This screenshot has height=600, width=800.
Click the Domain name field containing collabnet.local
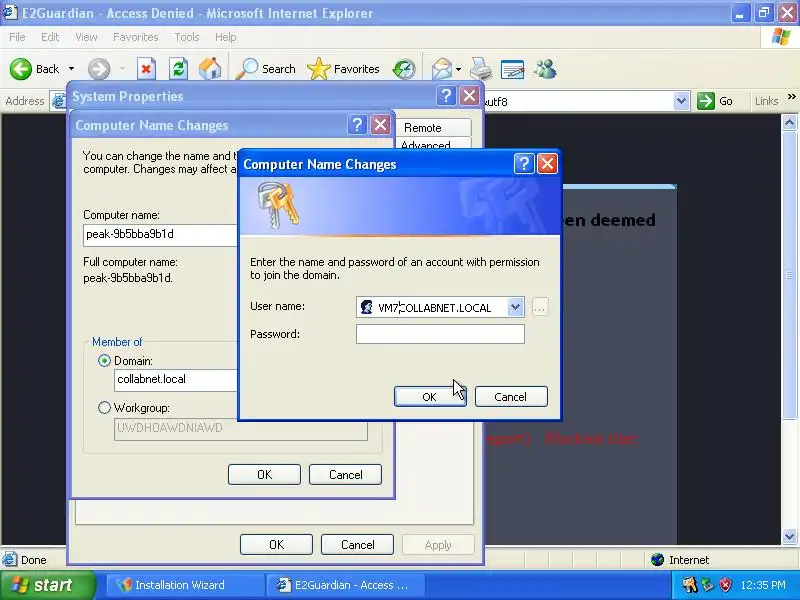pyautogui.click(x=177, y=380)
